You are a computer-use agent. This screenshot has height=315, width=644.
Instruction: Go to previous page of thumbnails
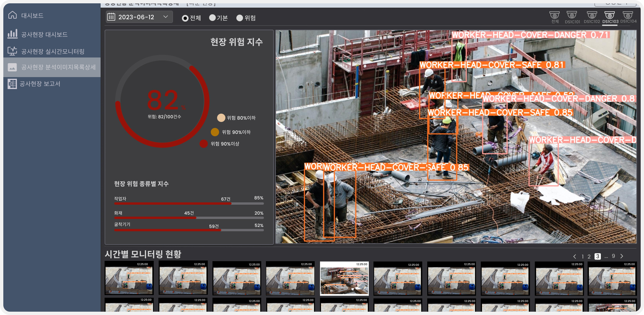[x=575, y=257]
